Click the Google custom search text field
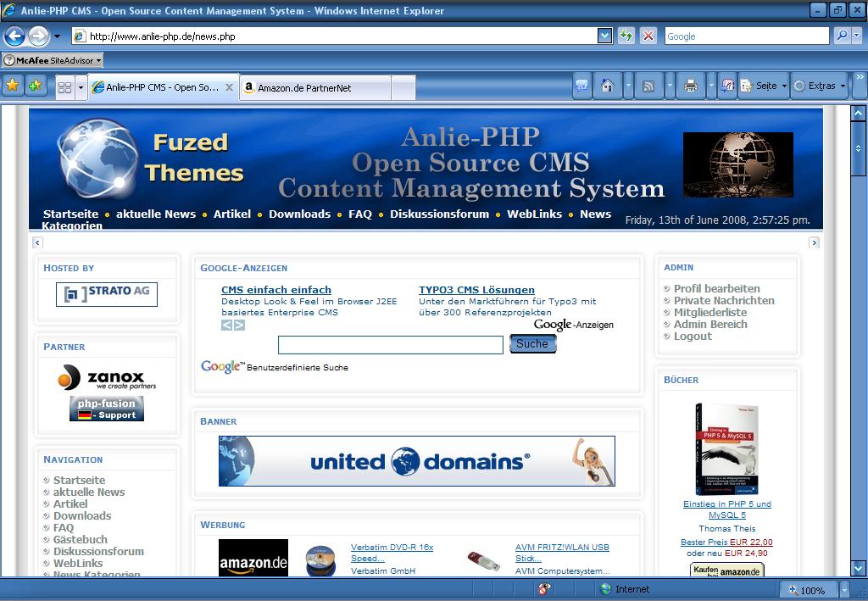Screen dimensions: 868x601 (390, 344)
